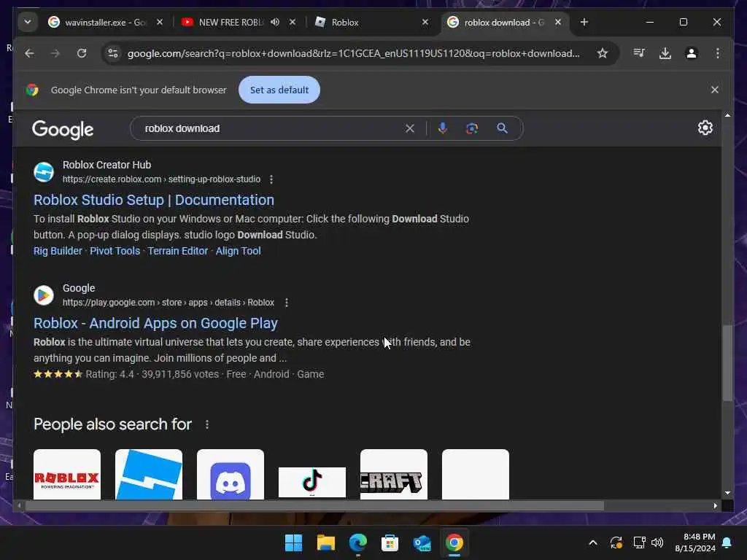Open the Discord thumbnail

pos(231,474)
